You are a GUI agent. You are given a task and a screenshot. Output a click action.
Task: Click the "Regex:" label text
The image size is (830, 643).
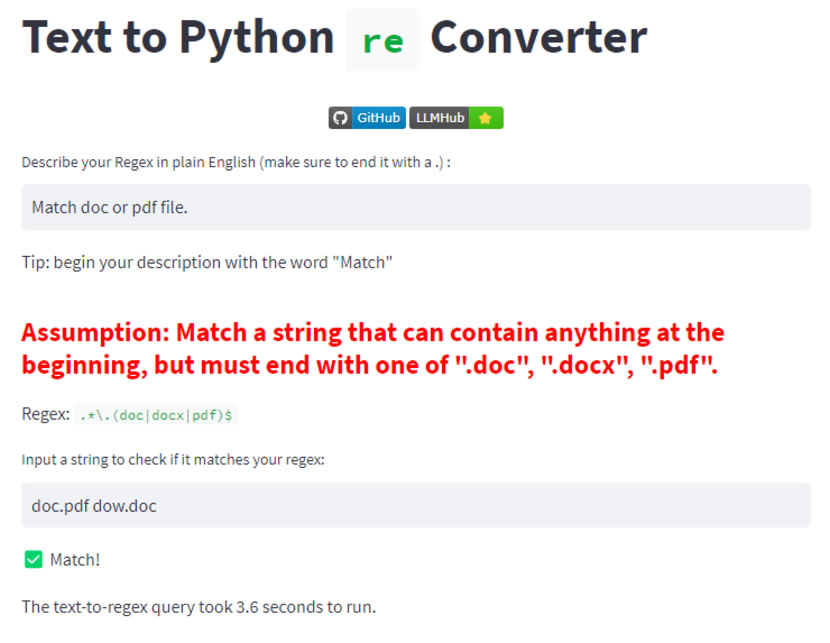(46, 414)
